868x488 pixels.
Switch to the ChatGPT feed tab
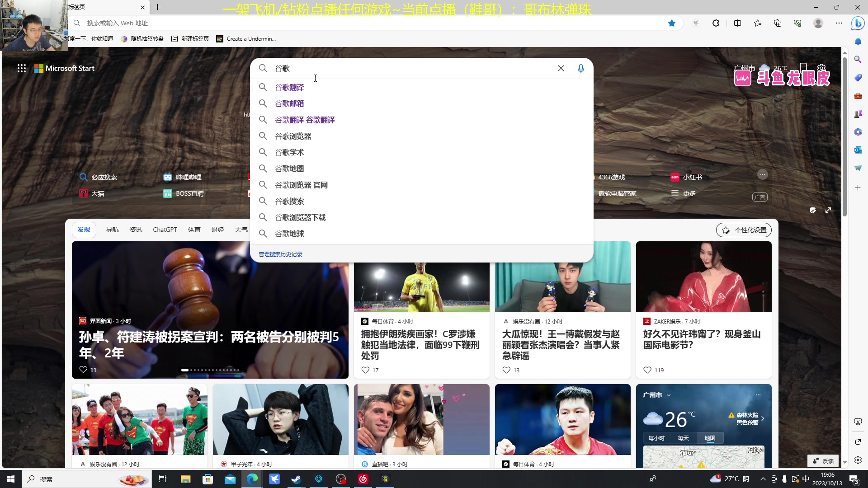pyautogui.click(x=165, y=230)
